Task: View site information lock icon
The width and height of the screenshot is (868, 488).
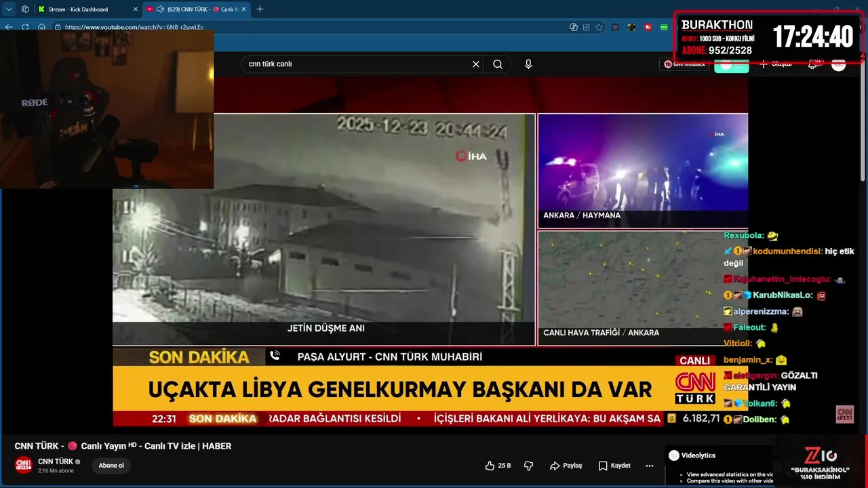Action: [x=58, y=27]
